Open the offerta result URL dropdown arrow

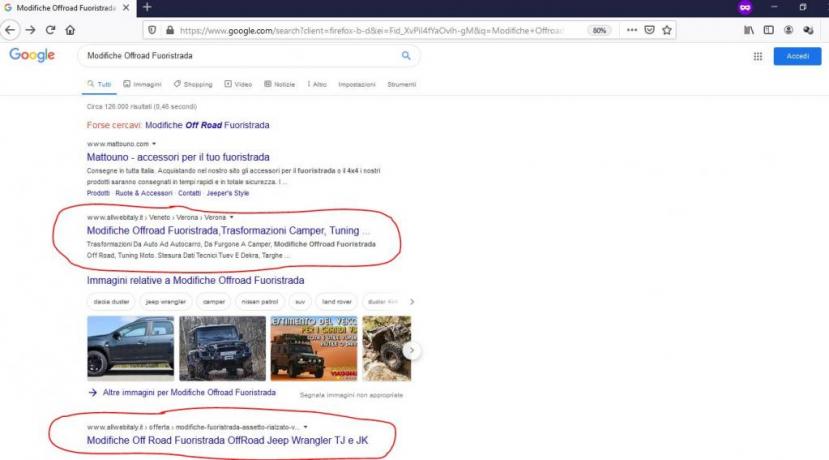click(306, 427)
